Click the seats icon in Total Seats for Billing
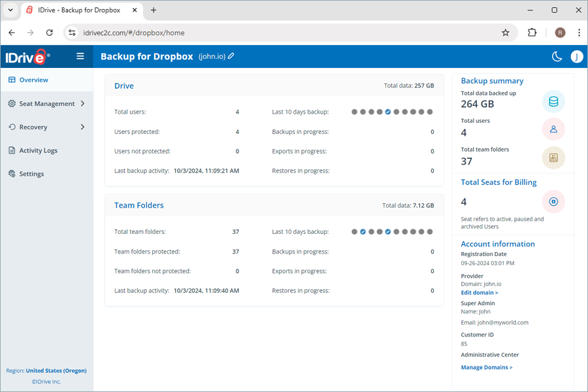Viewport: 588px width, 392px height. point(553,201)
